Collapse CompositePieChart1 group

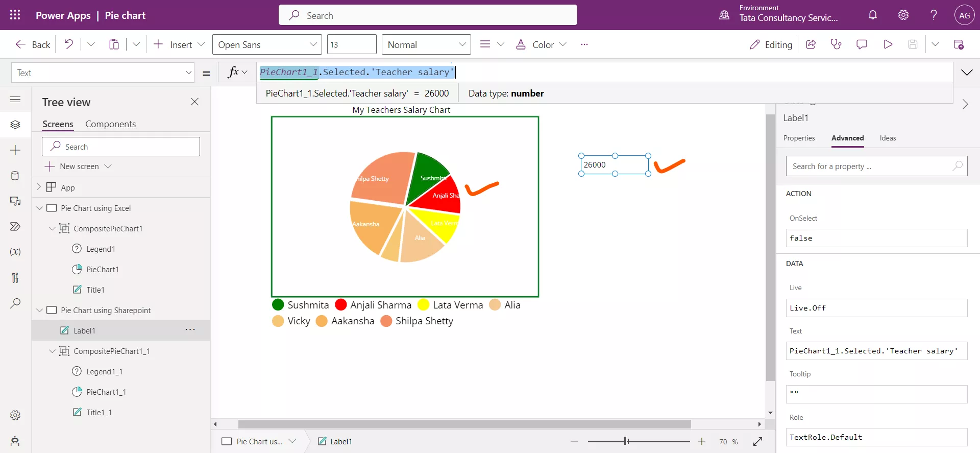[52, 228]
